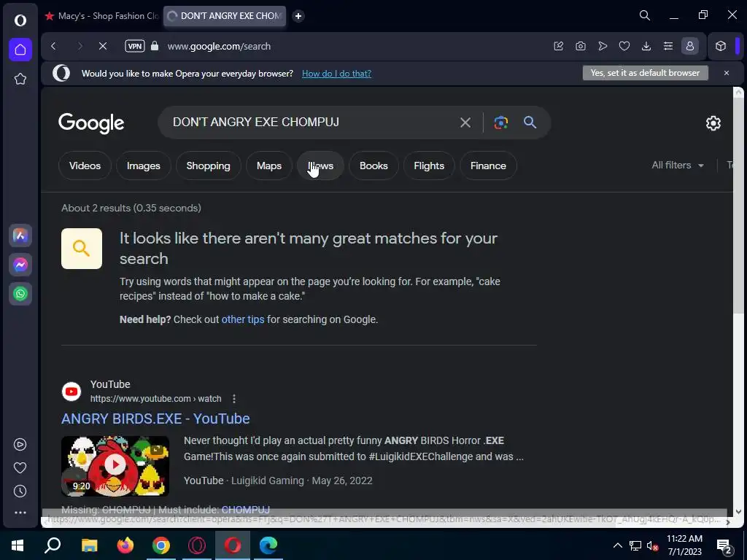Screen dimensions: 747x560
Task: Open the Windows Start menu
Action: click(18, 545)
